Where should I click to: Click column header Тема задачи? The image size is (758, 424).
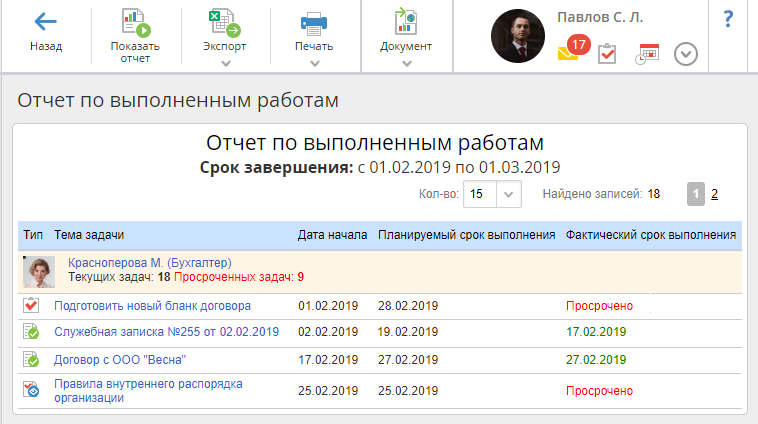pos(89,235)
